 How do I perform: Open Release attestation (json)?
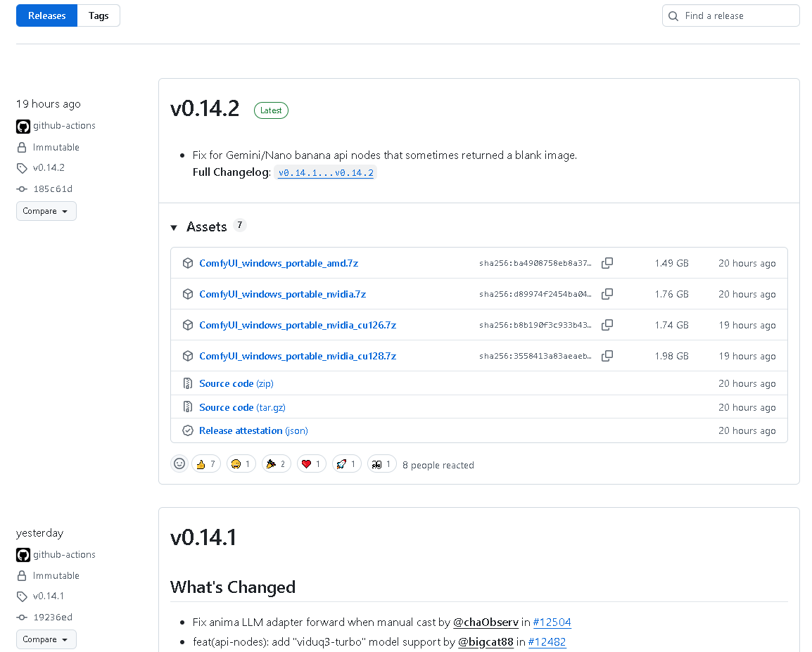254,430
